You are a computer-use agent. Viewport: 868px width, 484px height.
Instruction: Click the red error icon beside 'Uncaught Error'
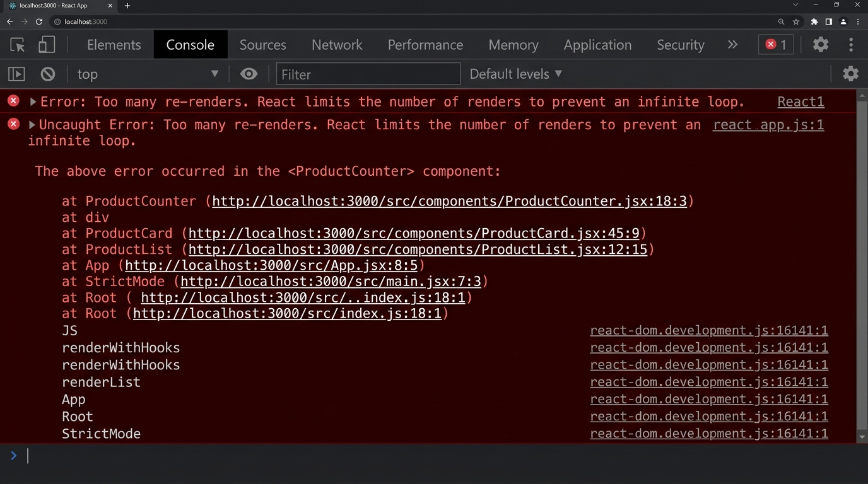point(13,124)
